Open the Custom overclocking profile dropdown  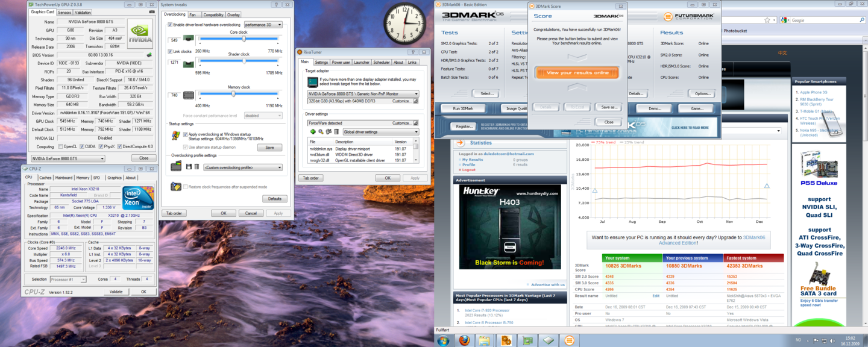(x=242, y=167)
